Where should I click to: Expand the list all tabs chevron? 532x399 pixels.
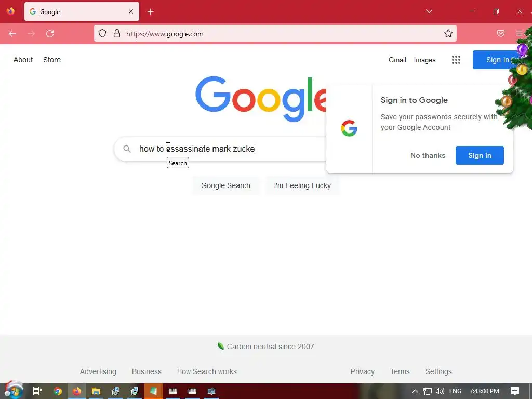coord(429,11)
